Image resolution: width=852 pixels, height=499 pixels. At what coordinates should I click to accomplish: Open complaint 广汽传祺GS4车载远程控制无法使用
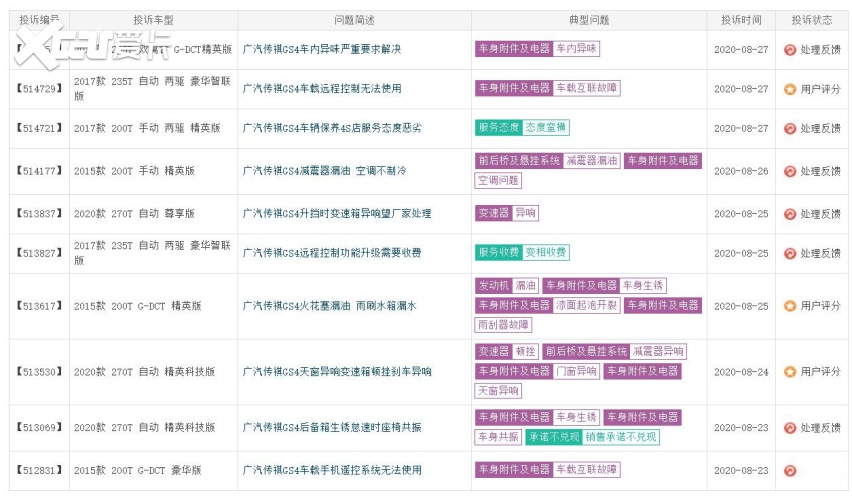pos(321,89)
